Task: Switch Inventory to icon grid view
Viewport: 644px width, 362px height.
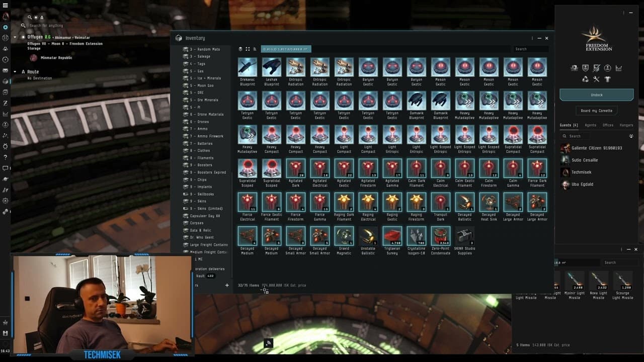Action: pos(248,49)
